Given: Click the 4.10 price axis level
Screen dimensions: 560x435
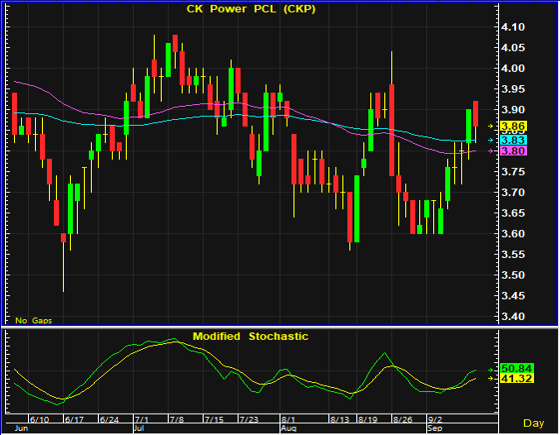Looking at the screenshot, I should click(513, 27).
